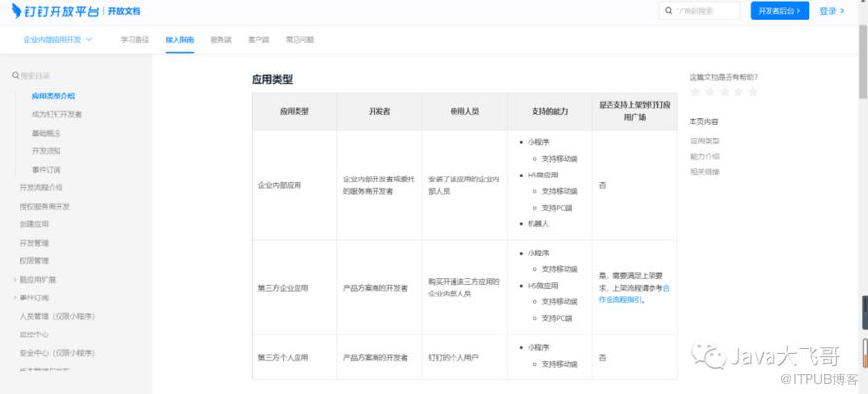Jump to 应用类型 in 本页内容 list

click(705, 141)
